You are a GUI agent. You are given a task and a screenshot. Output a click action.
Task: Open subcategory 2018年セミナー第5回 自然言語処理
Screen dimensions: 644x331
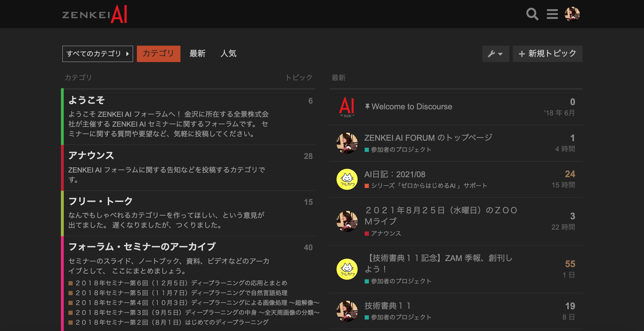pos(178,293)
